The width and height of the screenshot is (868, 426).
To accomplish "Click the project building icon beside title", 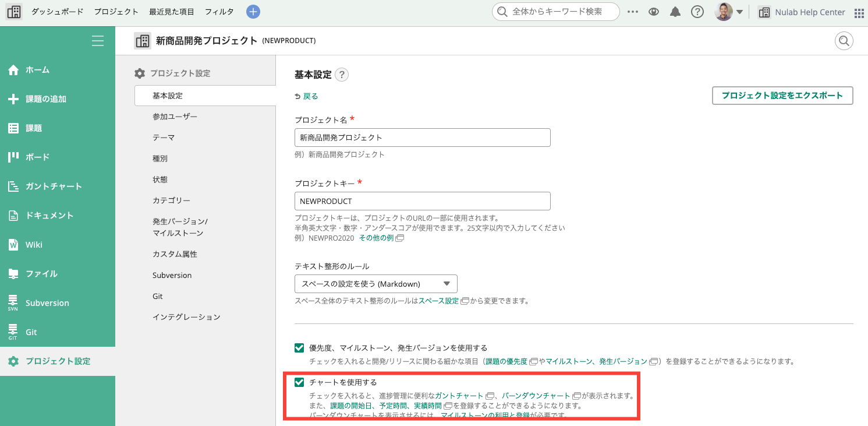I will pyautogui.click(x=143, y=41).
